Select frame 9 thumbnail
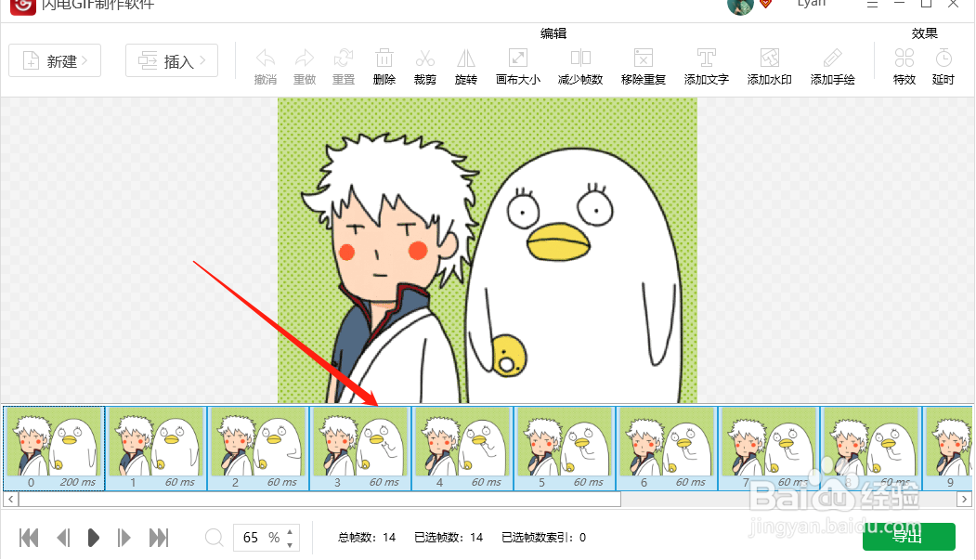This screenshot has width=976, height=560. coord(947,448)
